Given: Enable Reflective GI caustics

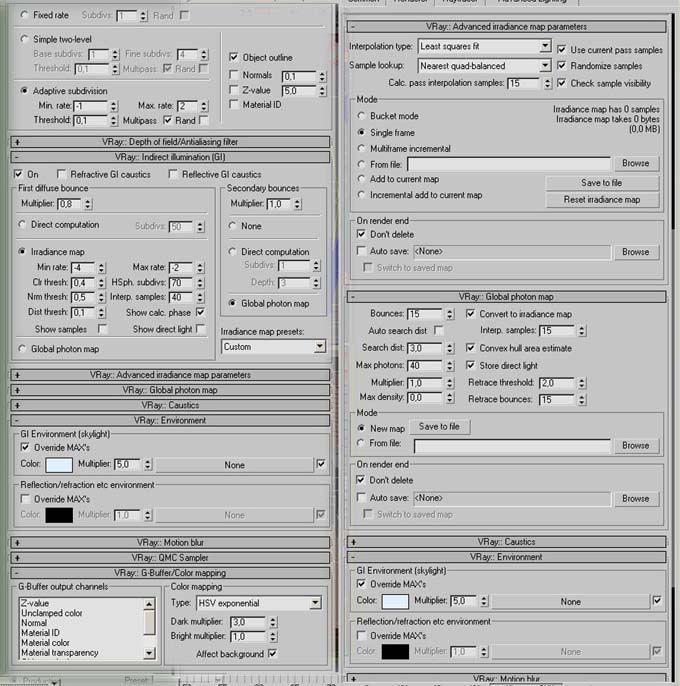Looking at the screenshot, I should click(173, 174).
